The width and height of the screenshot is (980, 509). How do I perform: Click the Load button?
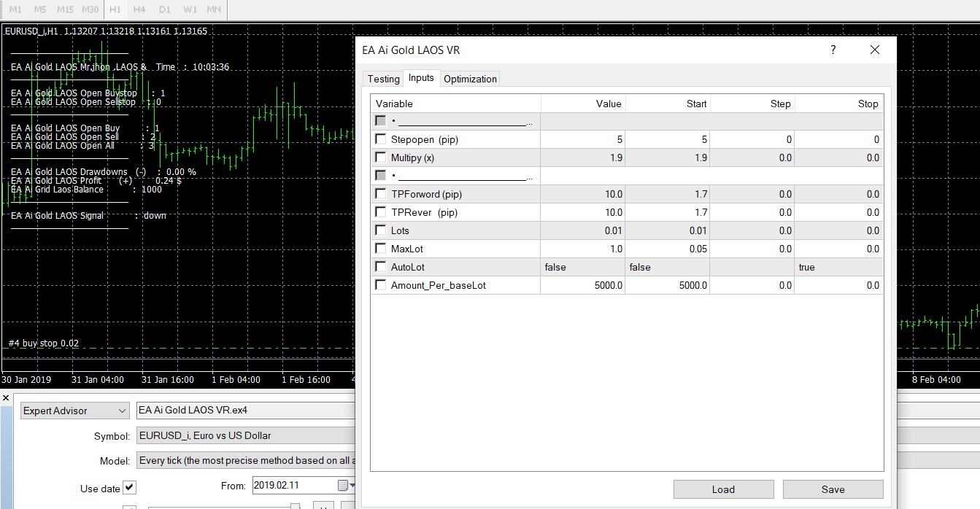723,489
